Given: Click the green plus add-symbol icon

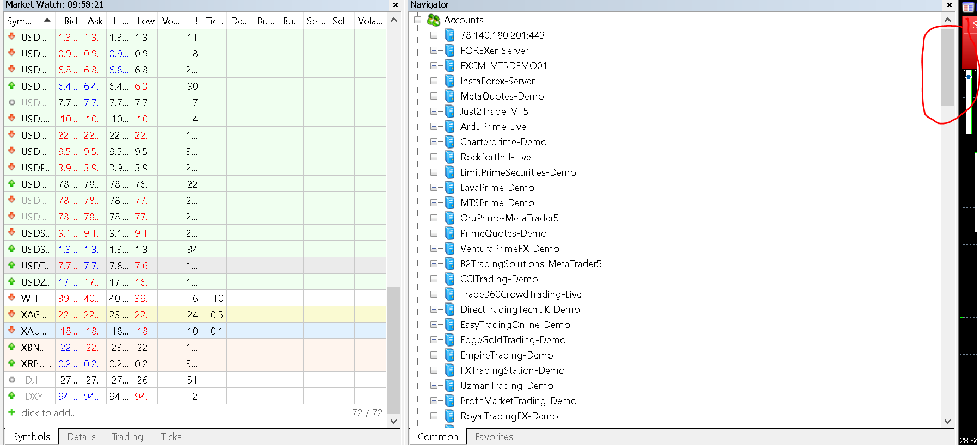Looking at the screenshot, I should (11, 412).
